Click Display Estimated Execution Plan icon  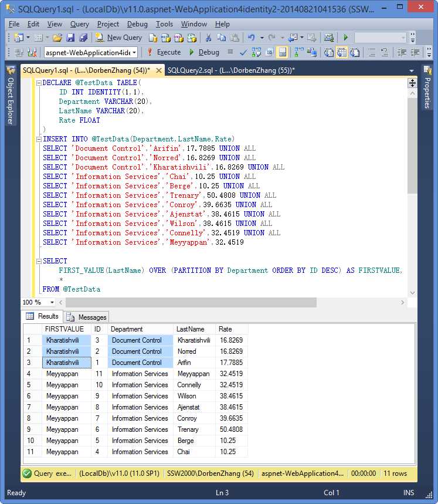[x=256, y=52]
